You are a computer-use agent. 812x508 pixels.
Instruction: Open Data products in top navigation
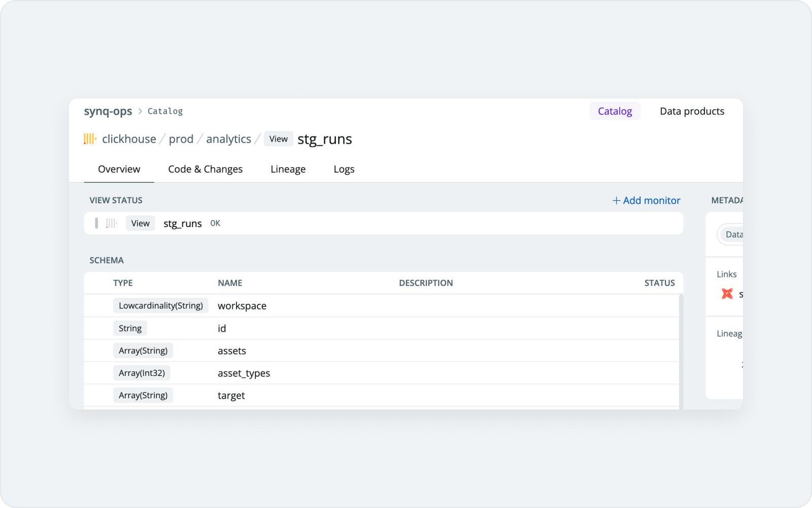[x=692, y=111]
